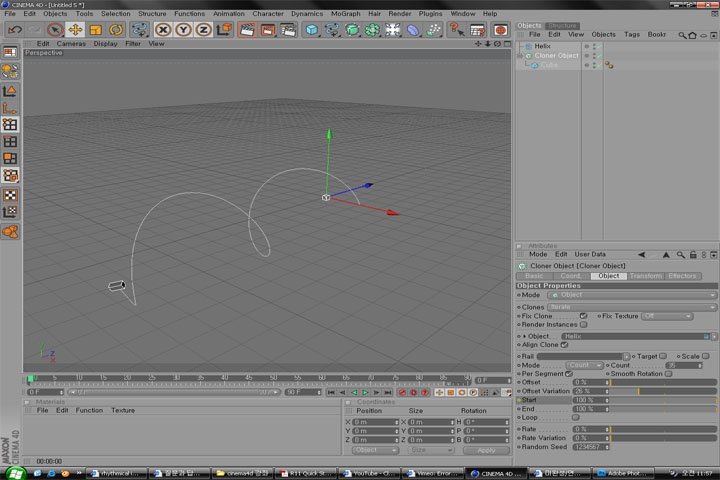The image size is (720, 480).
Task: Select the Move tool icon
Action: pyautogui.click(x=75, y=30)
